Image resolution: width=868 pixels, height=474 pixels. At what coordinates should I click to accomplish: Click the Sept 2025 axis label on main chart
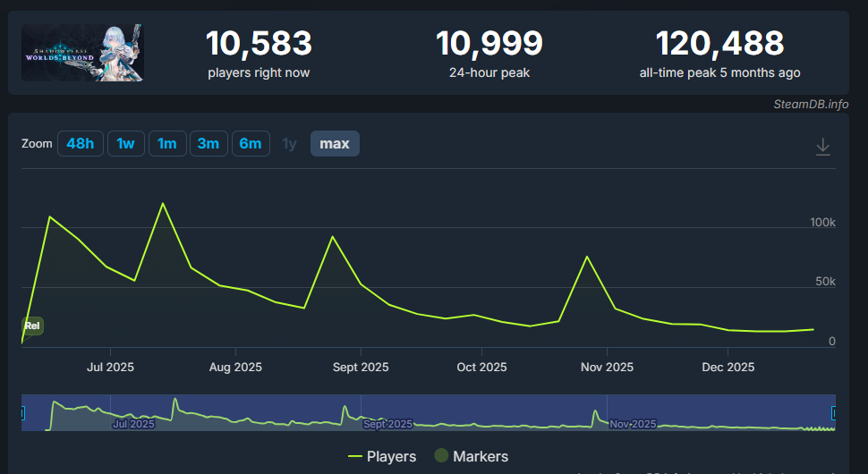click(361, 368)
